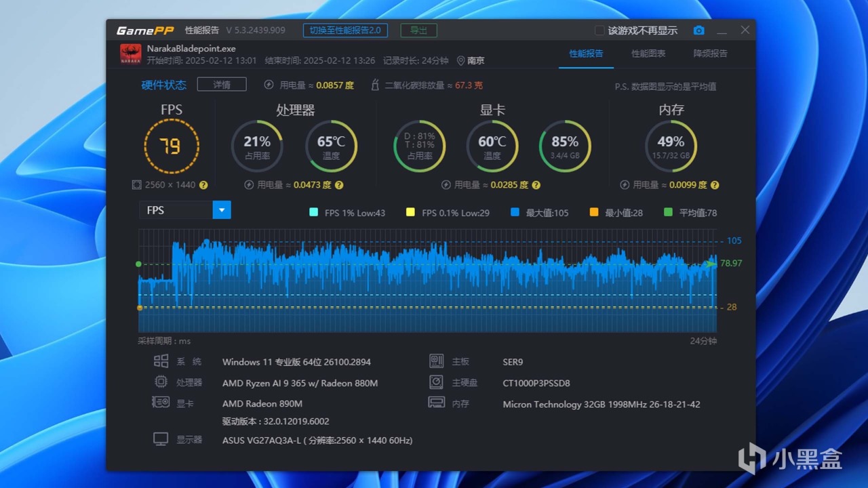868x488 pixels.
Task: Click the Micron Technology 32GB memory text
Action: (x=601, y=404)
